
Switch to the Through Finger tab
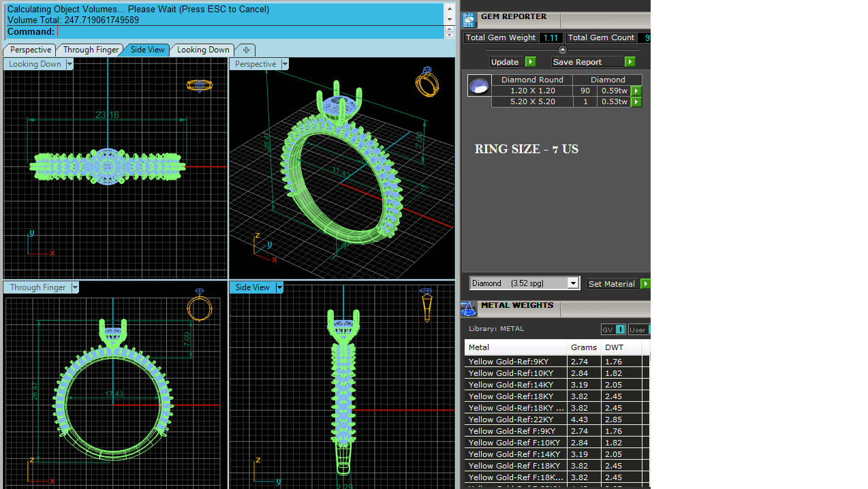point(91,50)
